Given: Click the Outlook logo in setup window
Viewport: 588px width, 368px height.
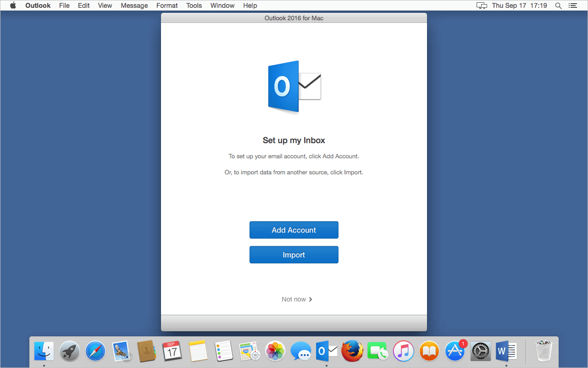Looking at the screenshot, I should coord(294,86).
